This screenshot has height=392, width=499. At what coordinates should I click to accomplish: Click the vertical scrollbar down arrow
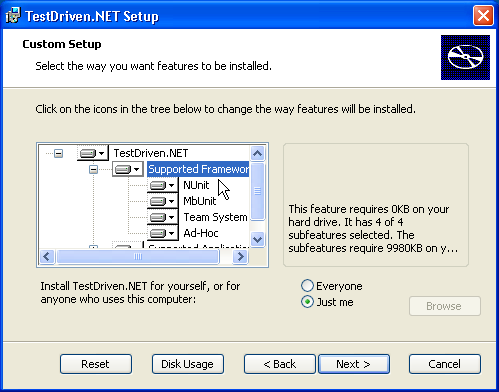pos(258,239)
